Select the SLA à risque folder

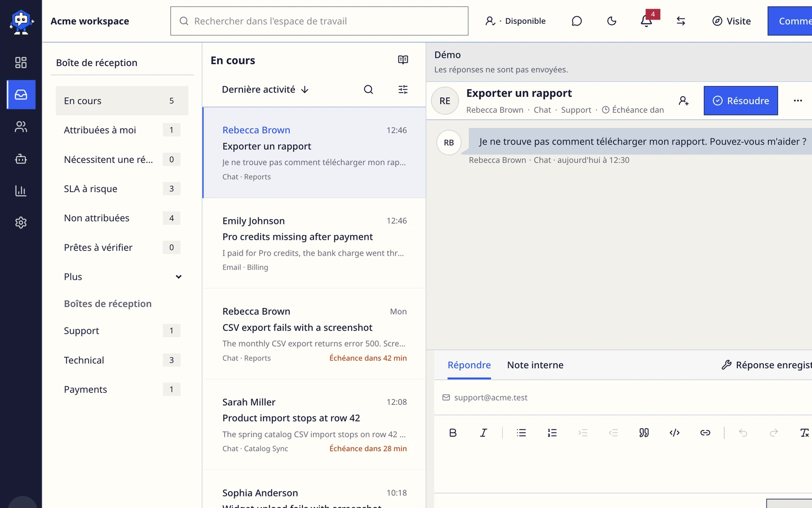[x=122, y=189]
